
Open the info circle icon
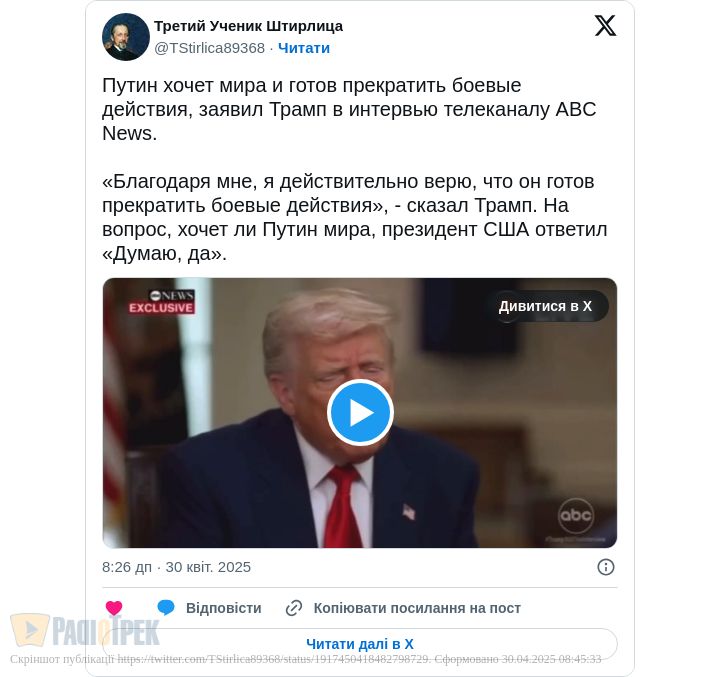tap(606, 567)
